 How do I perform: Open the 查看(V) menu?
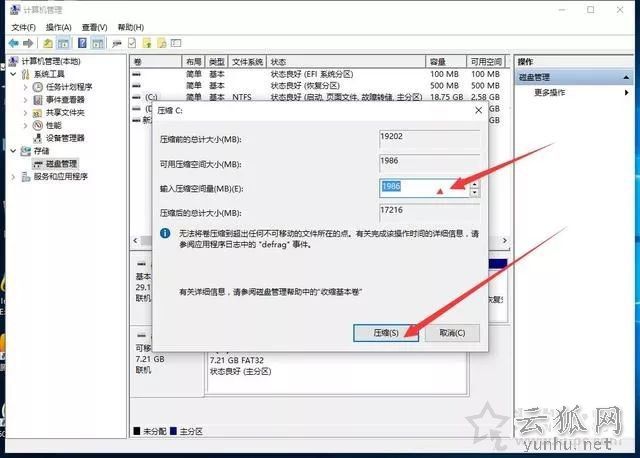click(x=94, y=27)
